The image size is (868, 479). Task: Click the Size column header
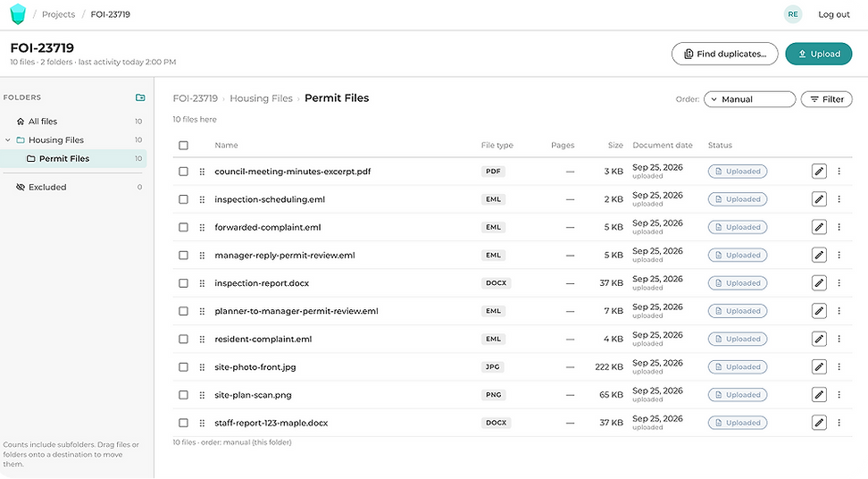coord(615,145)
